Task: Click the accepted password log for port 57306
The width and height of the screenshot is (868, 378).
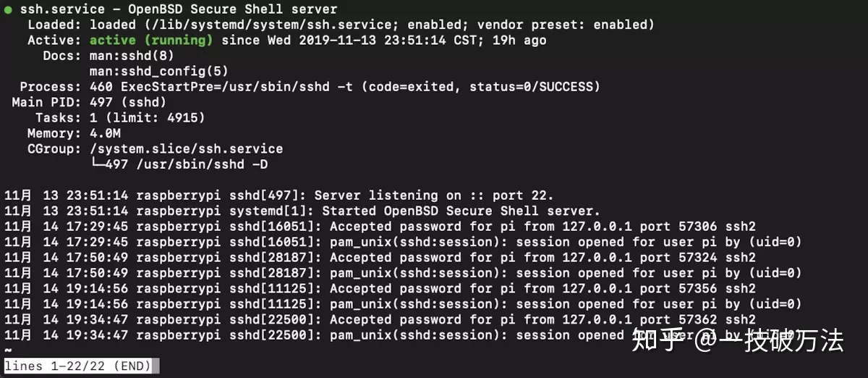Action: coord(380,227)
